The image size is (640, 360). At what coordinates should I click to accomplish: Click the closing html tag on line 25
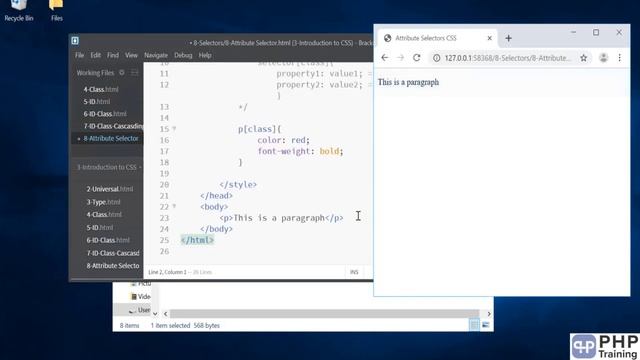pyautogui.click(x=197, y=240)
